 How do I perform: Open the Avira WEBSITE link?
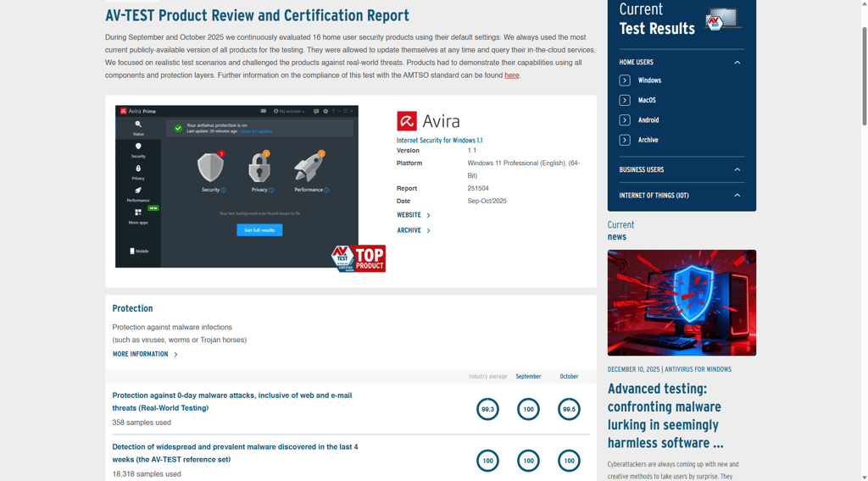(x=409, y=215)
